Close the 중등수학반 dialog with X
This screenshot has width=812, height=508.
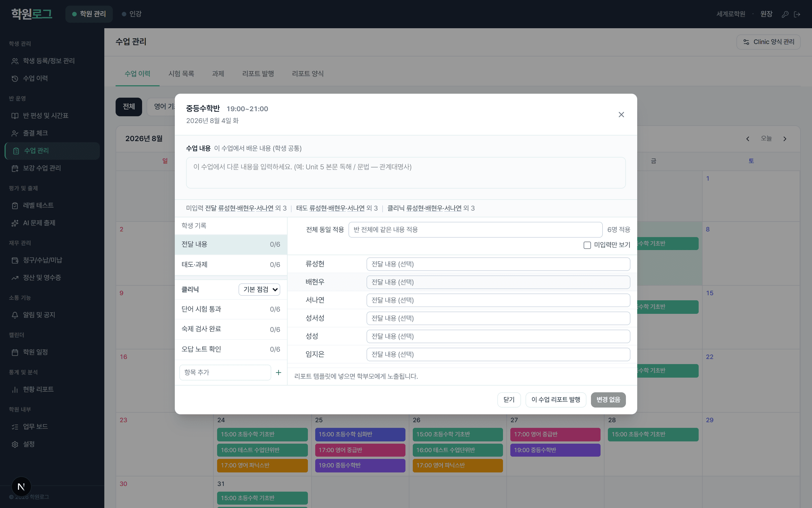click(621, 115)
